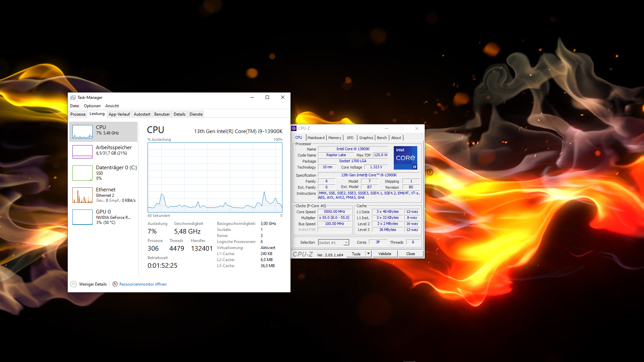
Task: Click the Intel Core i9 logo in CPU-Z
Action: pyautogui.click(x=405, y=158)
